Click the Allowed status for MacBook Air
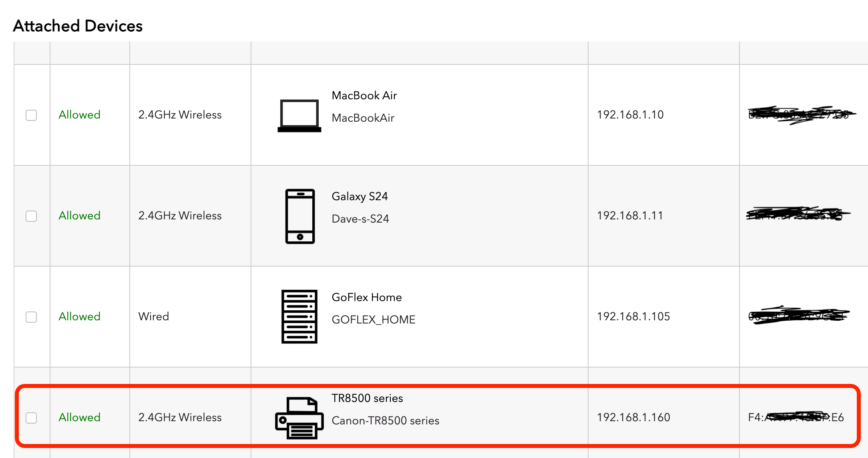Screen dimensions: 868x458 coord(79,115)
